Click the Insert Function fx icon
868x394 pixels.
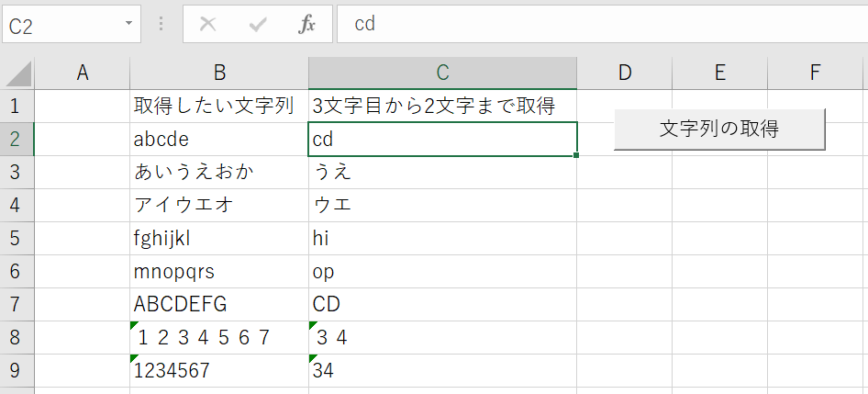pos(306,25)
